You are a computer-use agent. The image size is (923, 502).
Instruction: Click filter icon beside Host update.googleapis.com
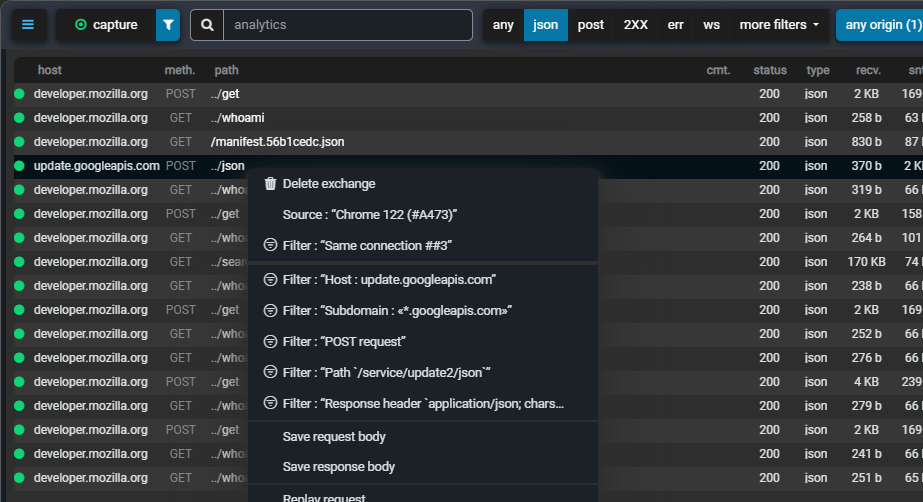tap(269, 280)
